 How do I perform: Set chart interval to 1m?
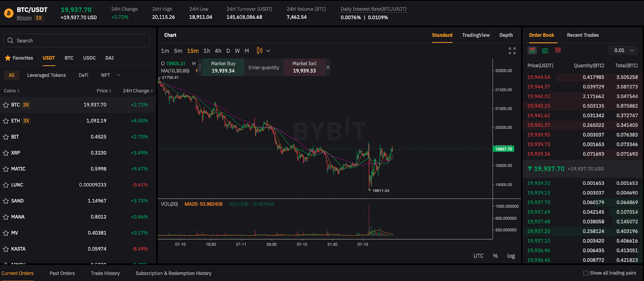tap(165, 51)
